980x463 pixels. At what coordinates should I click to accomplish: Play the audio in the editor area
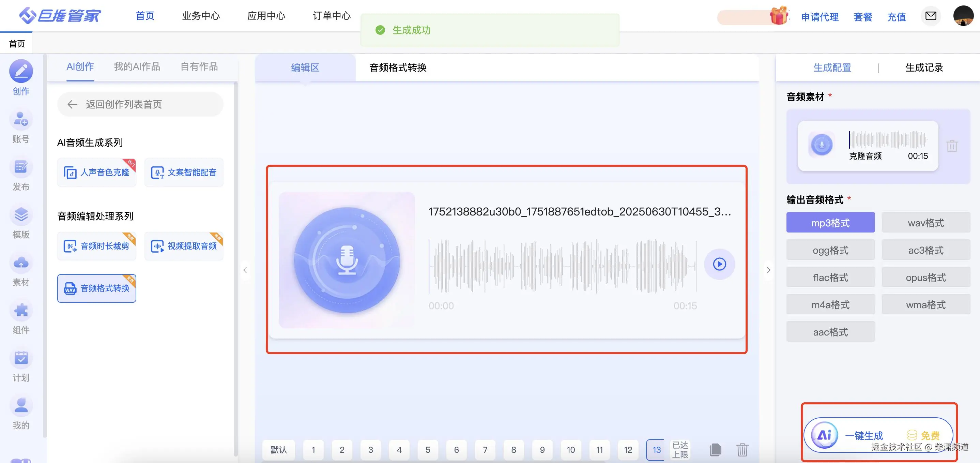point(719,264)
